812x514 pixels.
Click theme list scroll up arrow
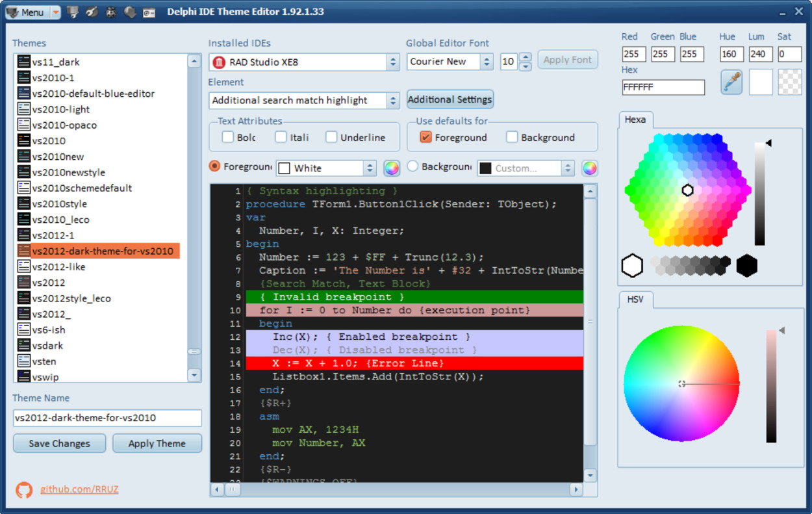click(x=194, y=61)
